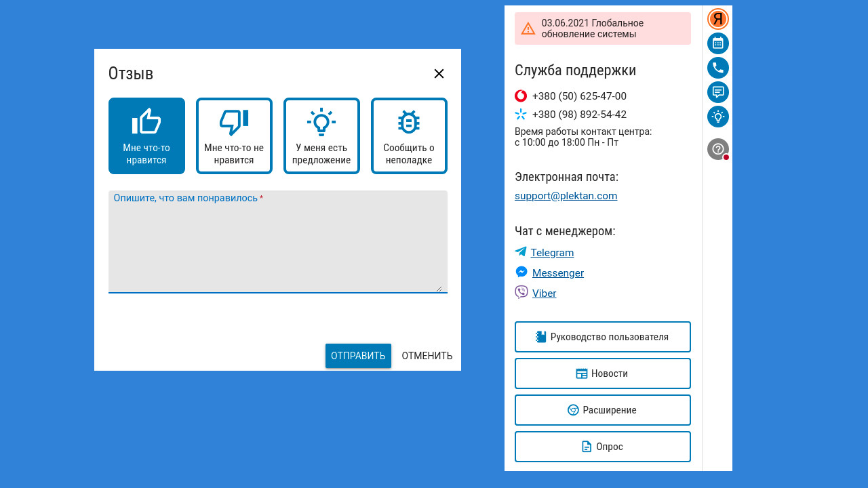Choose the bug 'Сообщить о неполадке' option
The height and width of the screenshot is (488, 868).
click(409, 136)
